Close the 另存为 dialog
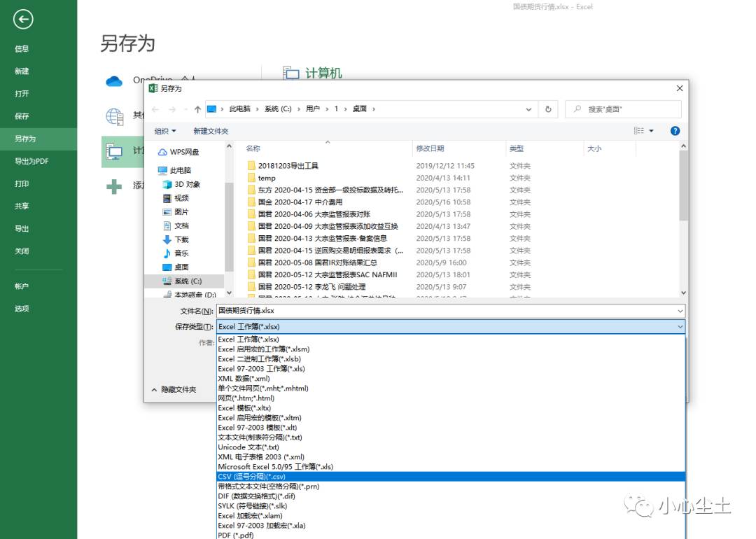 (679, 88)
